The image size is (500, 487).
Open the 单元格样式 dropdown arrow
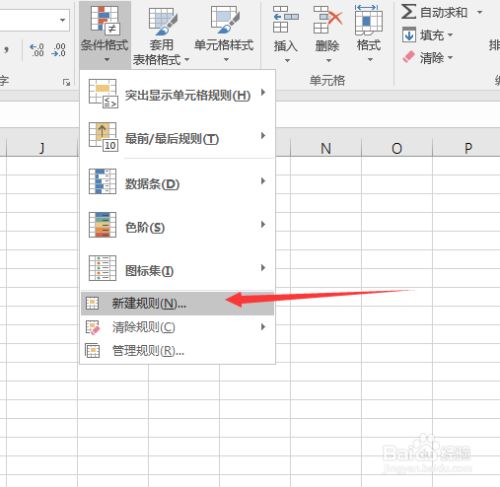226,60
